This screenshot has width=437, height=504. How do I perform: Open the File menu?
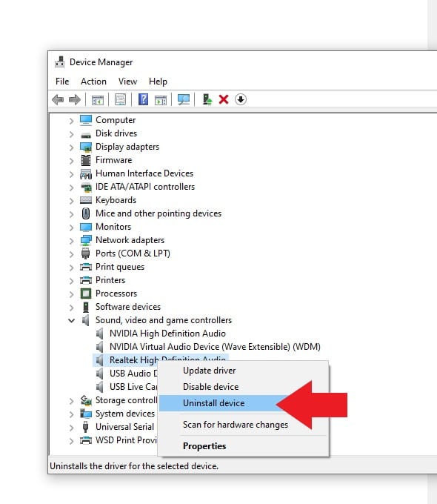(x=62, y=82)
